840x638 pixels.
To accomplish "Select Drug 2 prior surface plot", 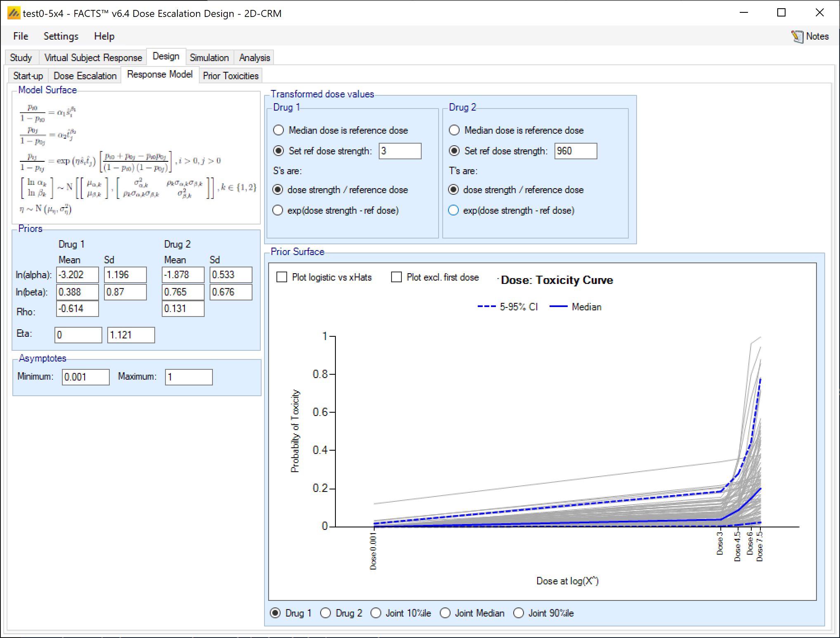I will coord(326,613).
